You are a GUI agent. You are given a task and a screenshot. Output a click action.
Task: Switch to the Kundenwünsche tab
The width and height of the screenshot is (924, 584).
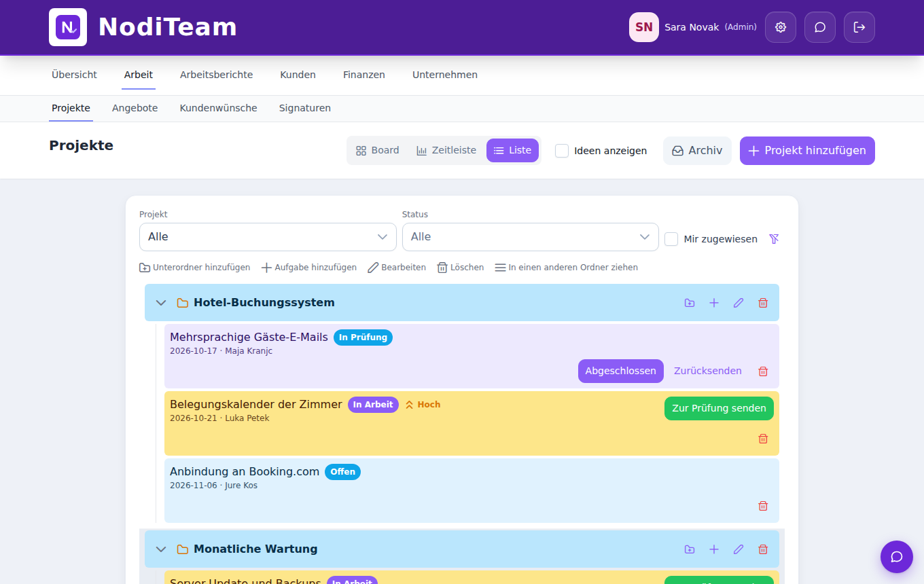tap(218, 108)
